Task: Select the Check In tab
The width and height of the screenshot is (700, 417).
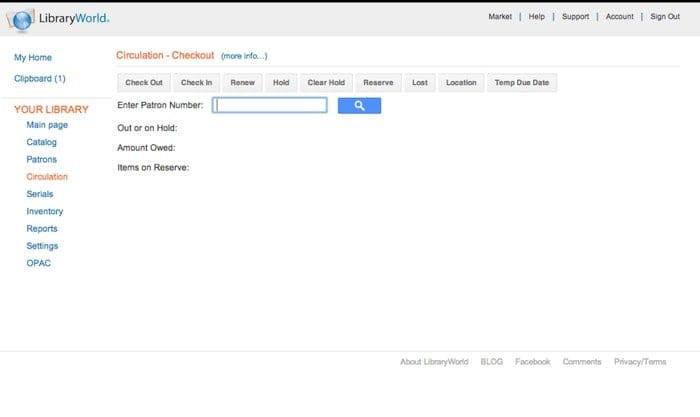Action: 196,83
